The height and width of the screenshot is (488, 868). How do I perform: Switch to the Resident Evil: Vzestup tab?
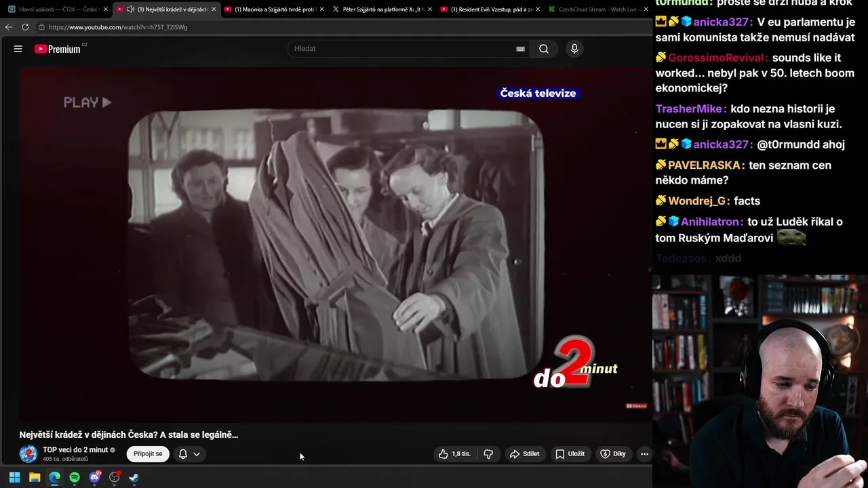pyautogui.click(x=490, y=9)
